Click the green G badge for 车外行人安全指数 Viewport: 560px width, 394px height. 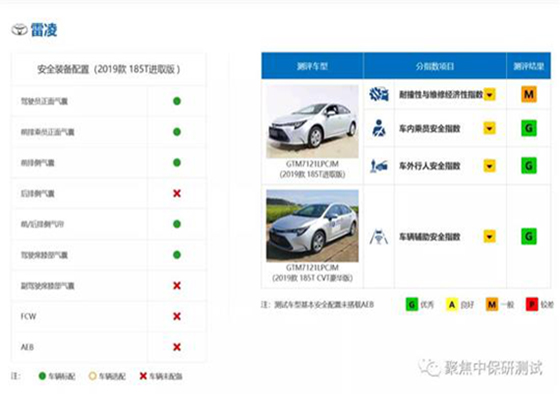[x=529, y=166]
